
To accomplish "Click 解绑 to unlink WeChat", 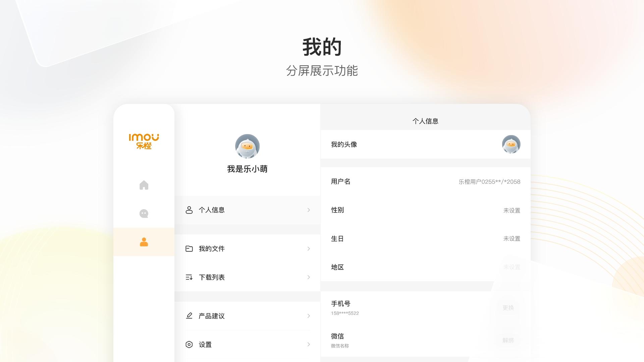I will 508,340.
